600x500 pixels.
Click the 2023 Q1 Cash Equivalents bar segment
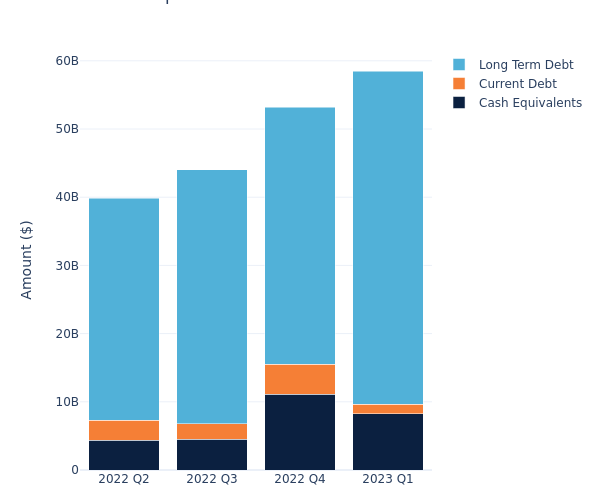[x=388, y=441]
